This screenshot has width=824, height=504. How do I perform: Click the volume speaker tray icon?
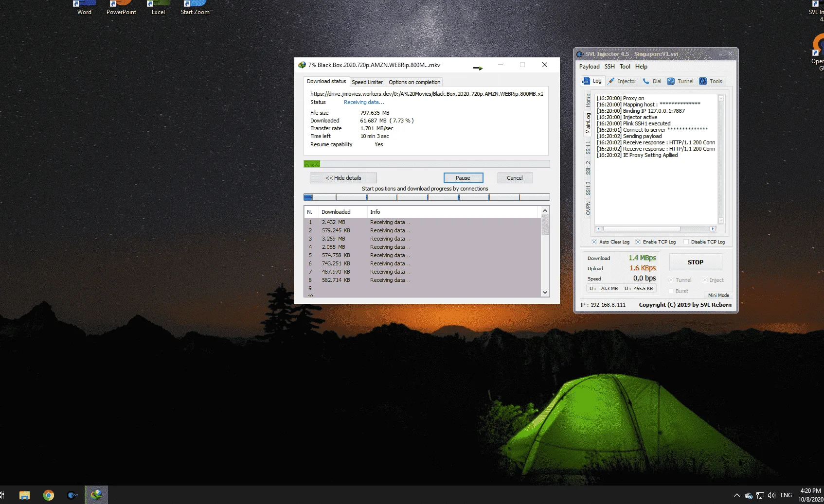click(771, 495)
